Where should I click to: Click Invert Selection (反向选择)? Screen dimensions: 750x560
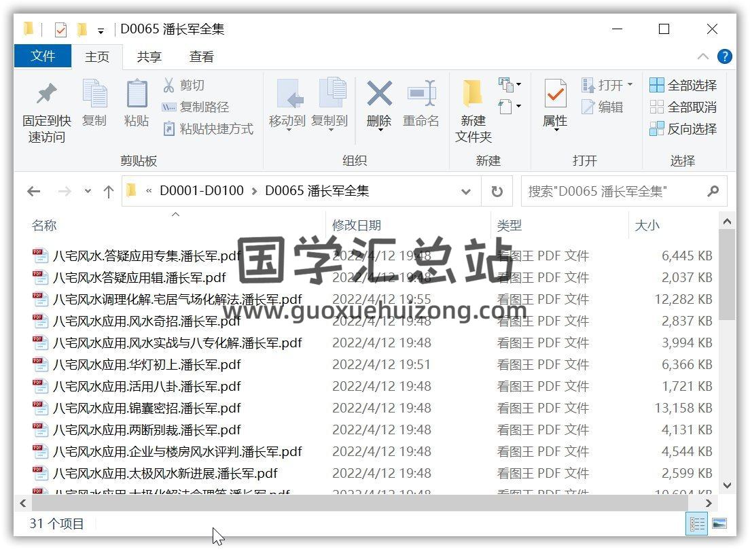tap(683, 128)
